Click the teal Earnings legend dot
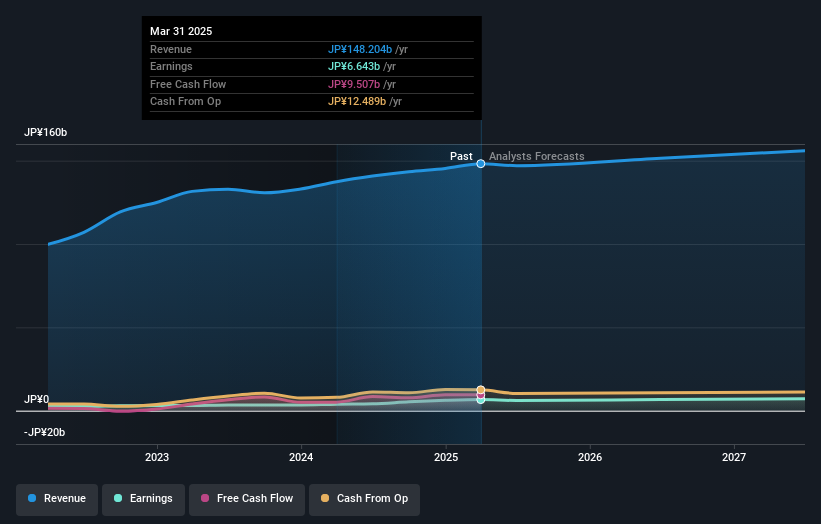 118,498
